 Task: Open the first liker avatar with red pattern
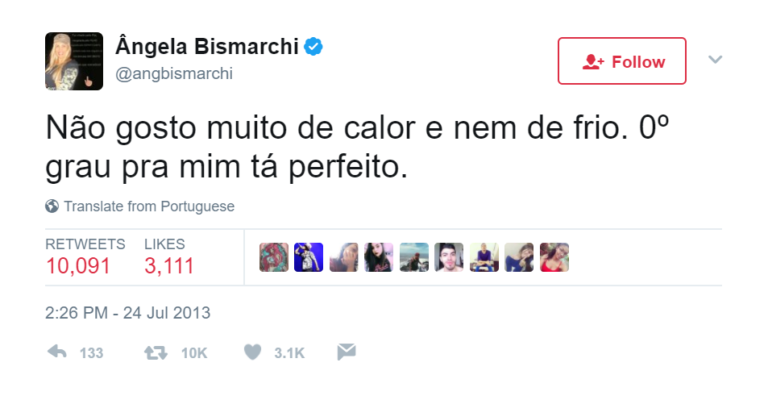274,257
